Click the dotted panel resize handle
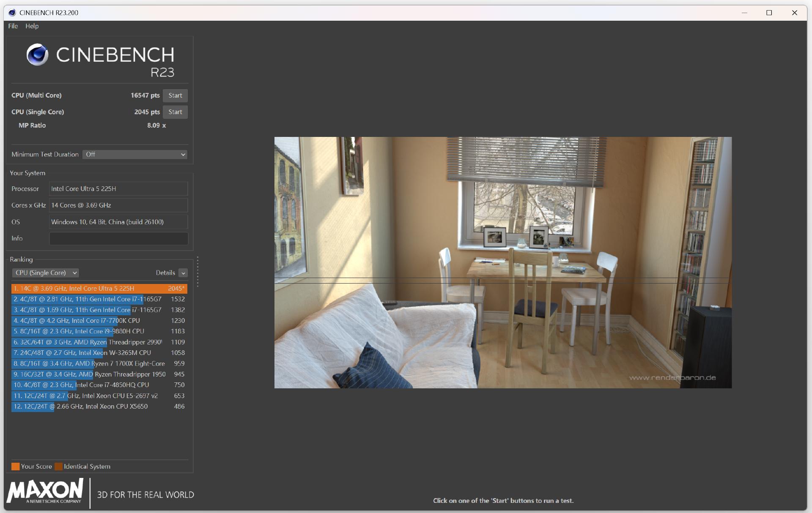This screenshot has height=513, width=812. click(x=198, y=272)
